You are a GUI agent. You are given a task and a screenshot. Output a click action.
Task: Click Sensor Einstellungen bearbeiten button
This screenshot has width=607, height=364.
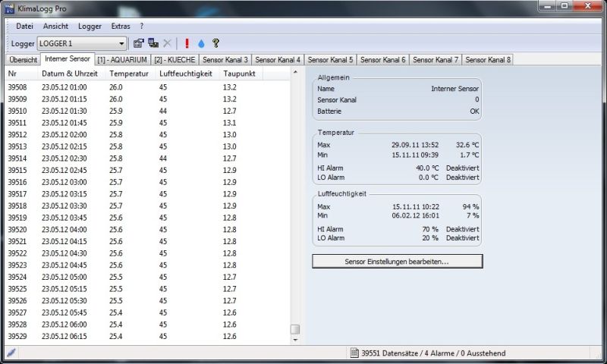(397, 262)
